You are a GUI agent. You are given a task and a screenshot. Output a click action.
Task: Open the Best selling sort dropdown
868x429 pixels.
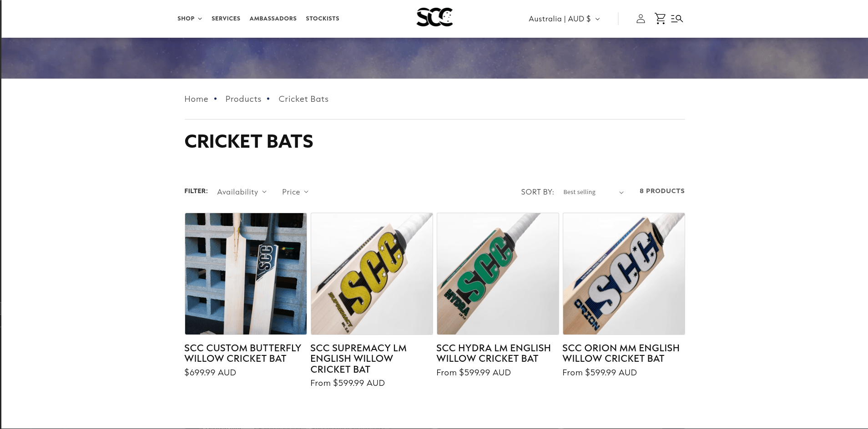pyautogui.click(x=593, y=192)
